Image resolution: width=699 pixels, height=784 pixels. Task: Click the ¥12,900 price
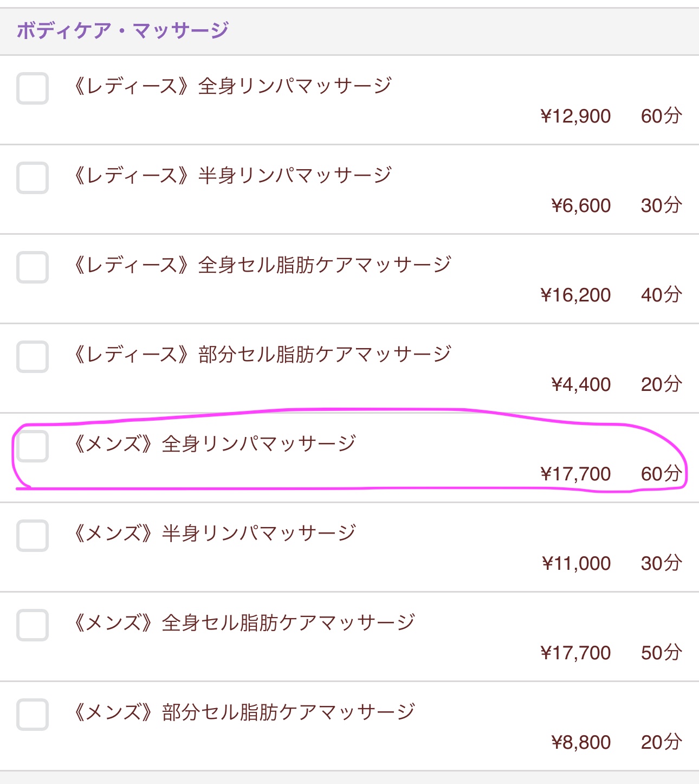click(x=575, y=116)
